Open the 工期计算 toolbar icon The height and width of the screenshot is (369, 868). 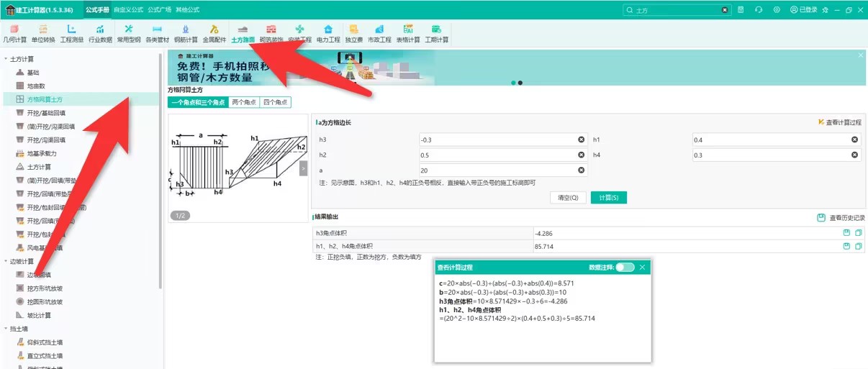click(436, 33)
